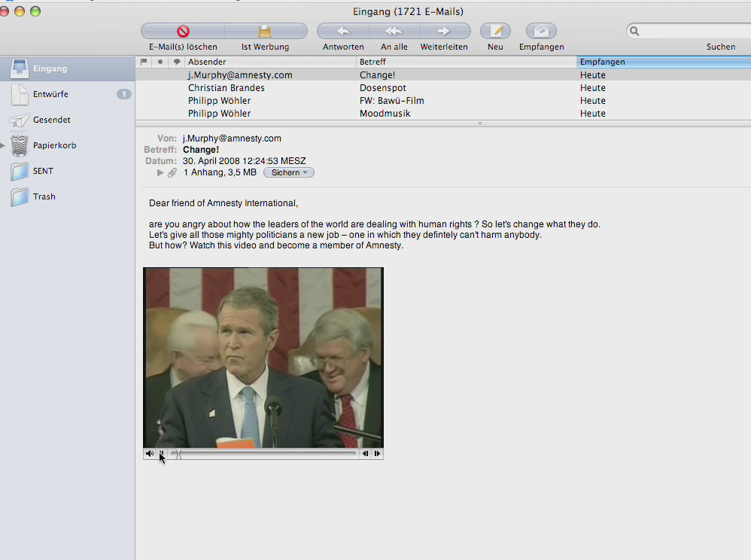Sort messages by Absender column
The height and width of the screenshot is (560, 751).
tap(271, 62)
